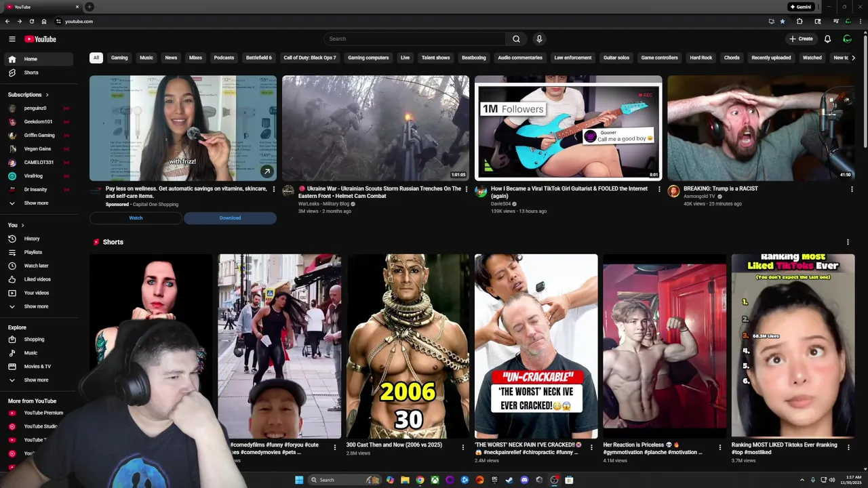Open Shorts from the sidebar
The width and height of the screenshot is (868, 488).
point(39,73)
